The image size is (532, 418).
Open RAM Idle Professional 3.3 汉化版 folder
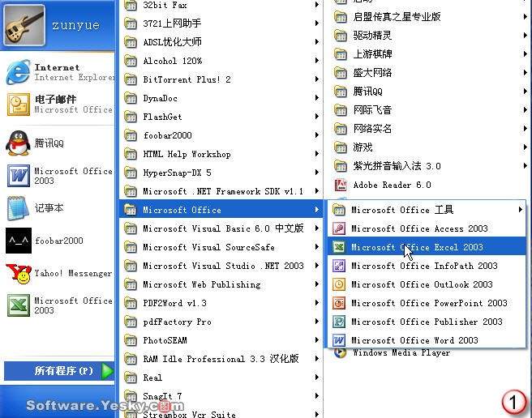point(221,359)
